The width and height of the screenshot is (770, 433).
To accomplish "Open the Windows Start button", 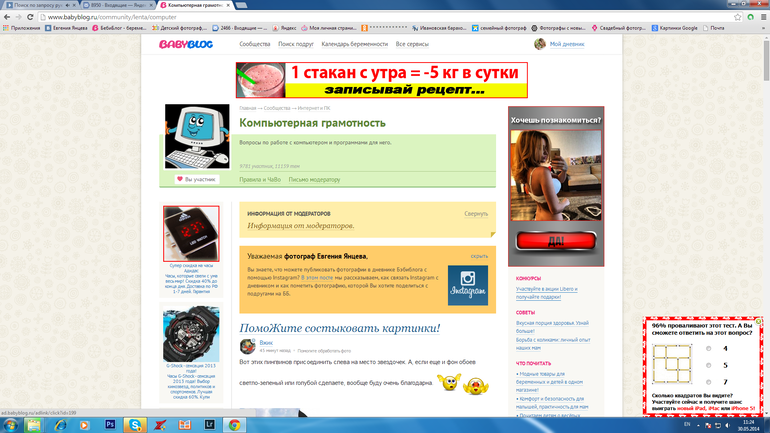I will tap(10, 425).
